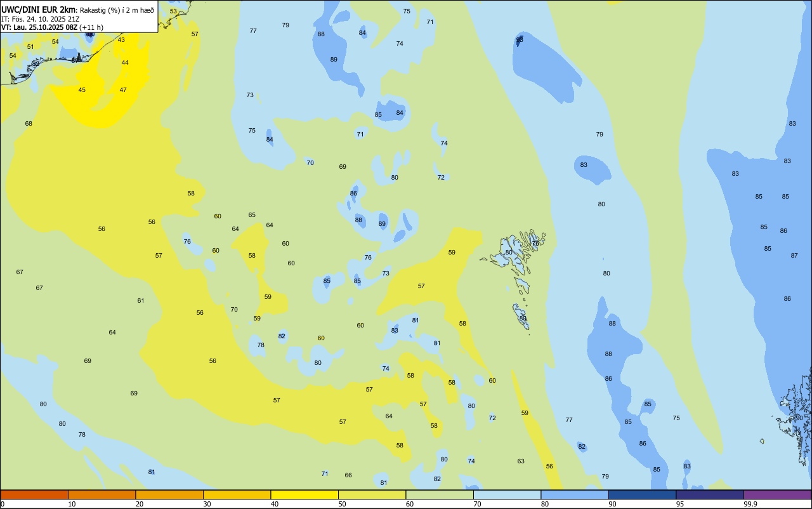Click the humidity value 61

141,301
